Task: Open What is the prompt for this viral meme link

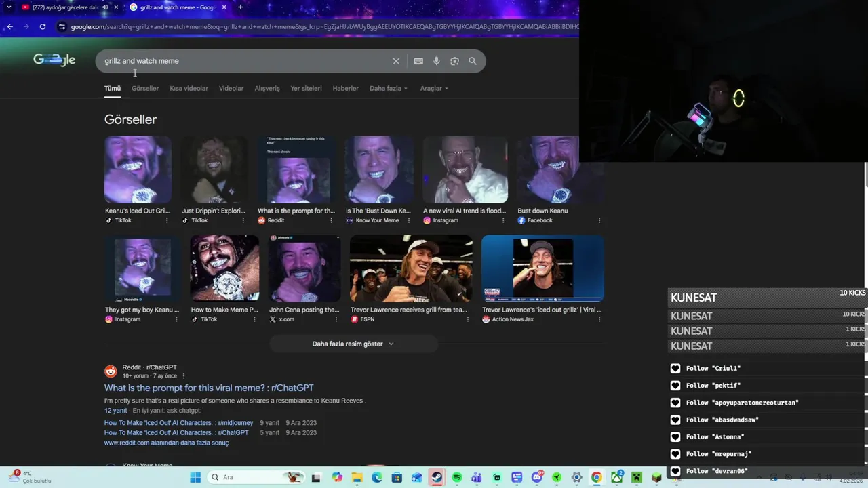Action: [x=209, y=388]
